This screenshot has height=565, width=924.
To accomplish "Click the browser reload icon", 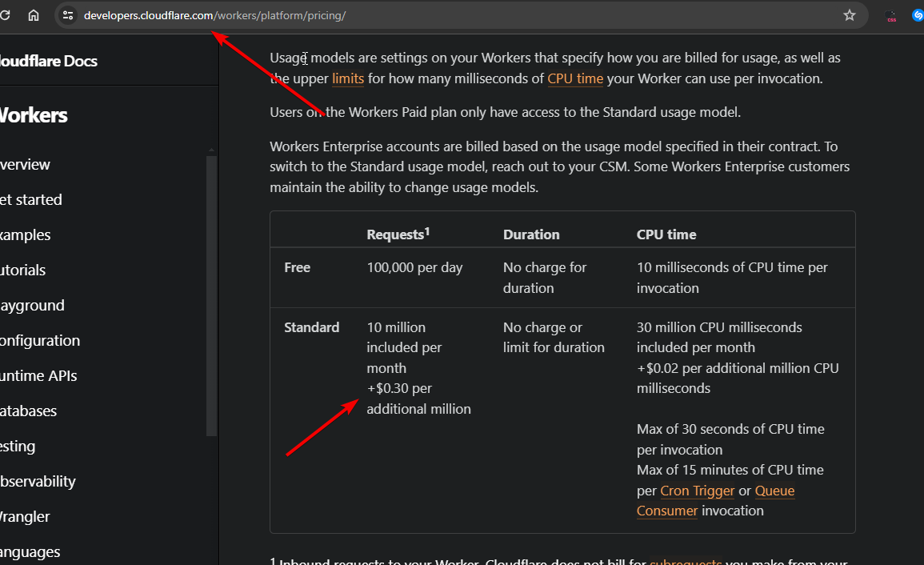I will pyautogui.click(x=6, y=15).
